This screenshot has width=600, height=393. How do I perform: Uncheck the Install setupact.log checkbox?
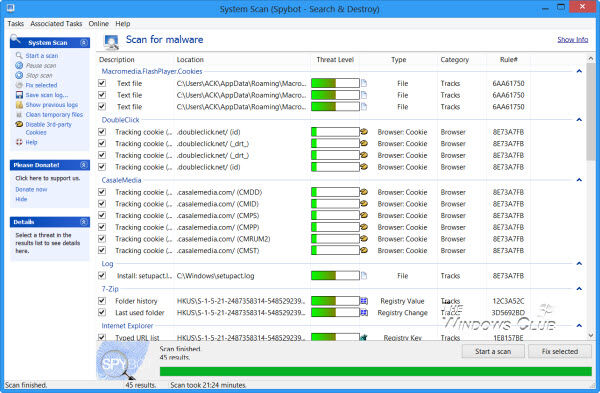coord(102,276)
